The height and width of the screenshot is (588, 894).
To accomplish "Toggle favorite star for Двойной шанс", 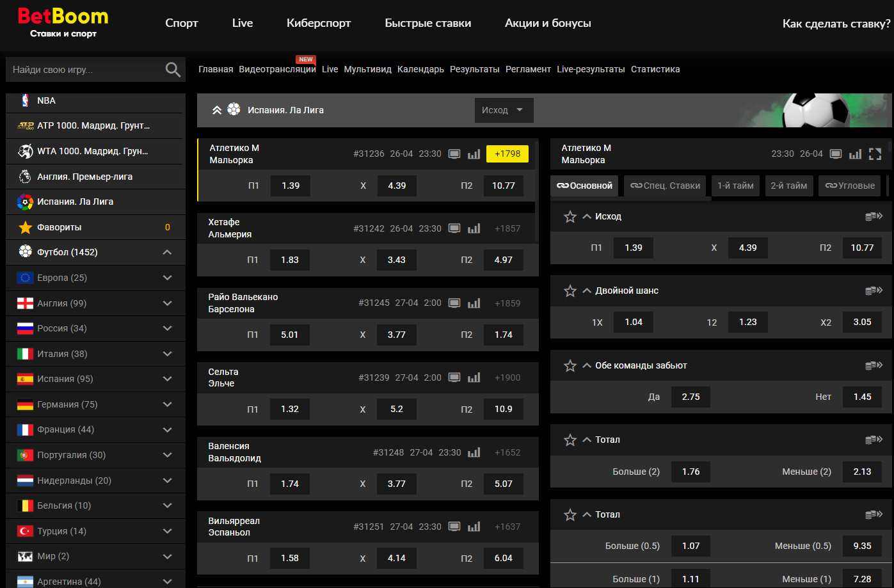I will (570, 291).
